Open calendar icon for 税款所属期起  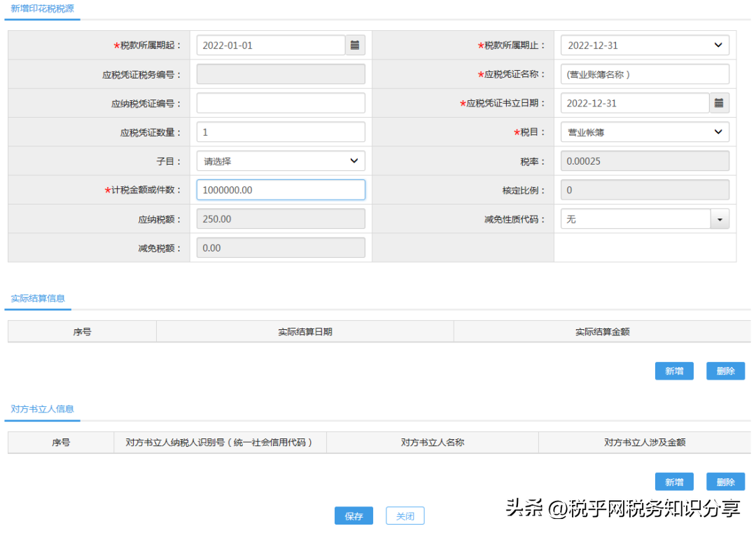[x=355, y=46]
